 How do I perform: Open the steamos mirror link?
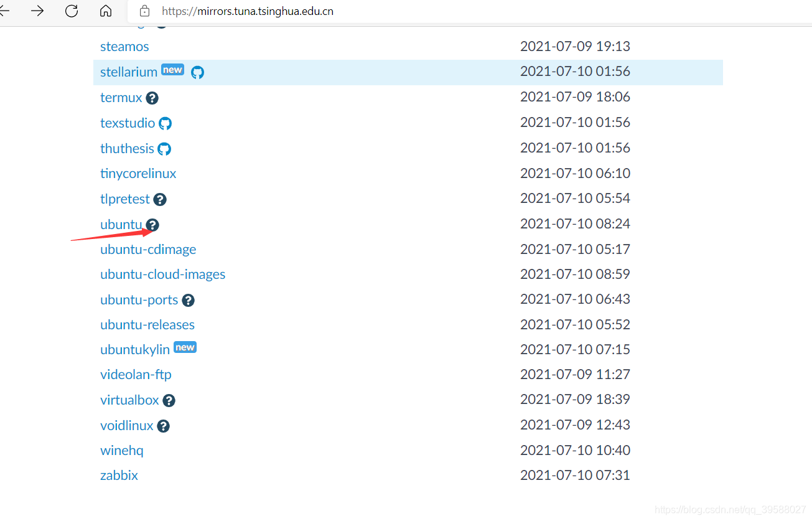(x=124, y=47)
